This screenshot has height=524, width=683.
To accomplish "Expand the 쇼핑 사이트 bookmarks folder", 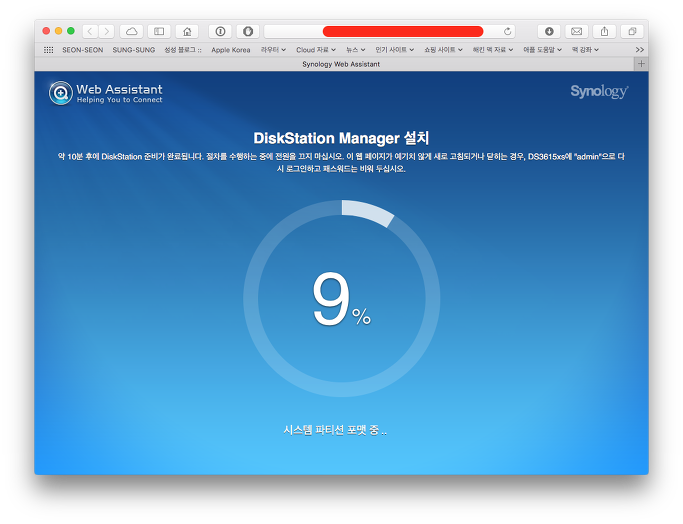I will click(x=443, y=50).
